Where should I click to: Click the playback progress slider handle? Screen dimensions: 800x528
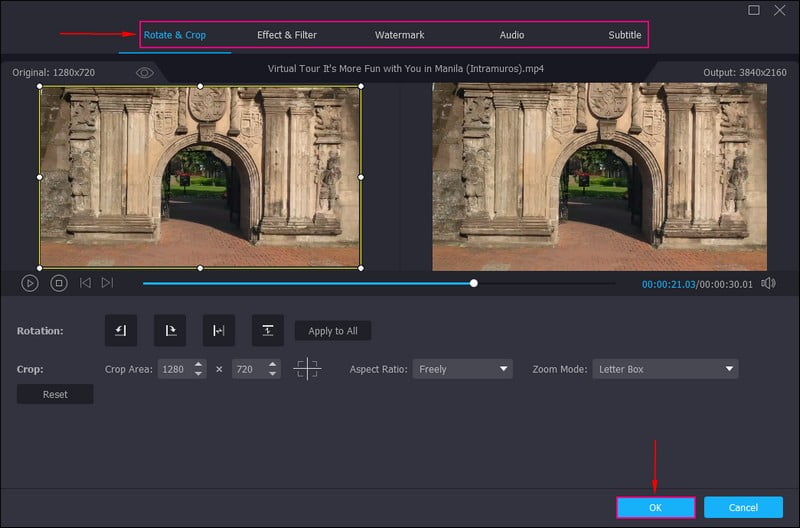474,283
